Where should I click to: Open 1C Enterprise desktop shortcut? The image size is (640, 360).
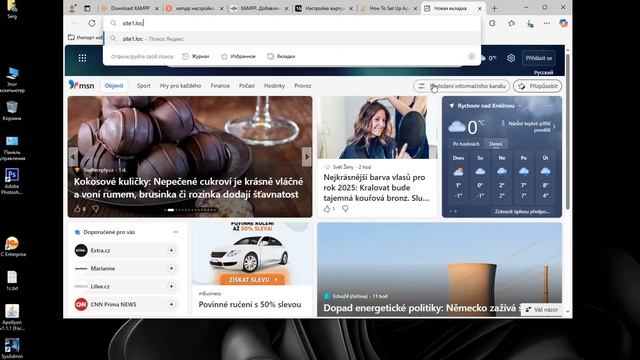click(13, 247)
